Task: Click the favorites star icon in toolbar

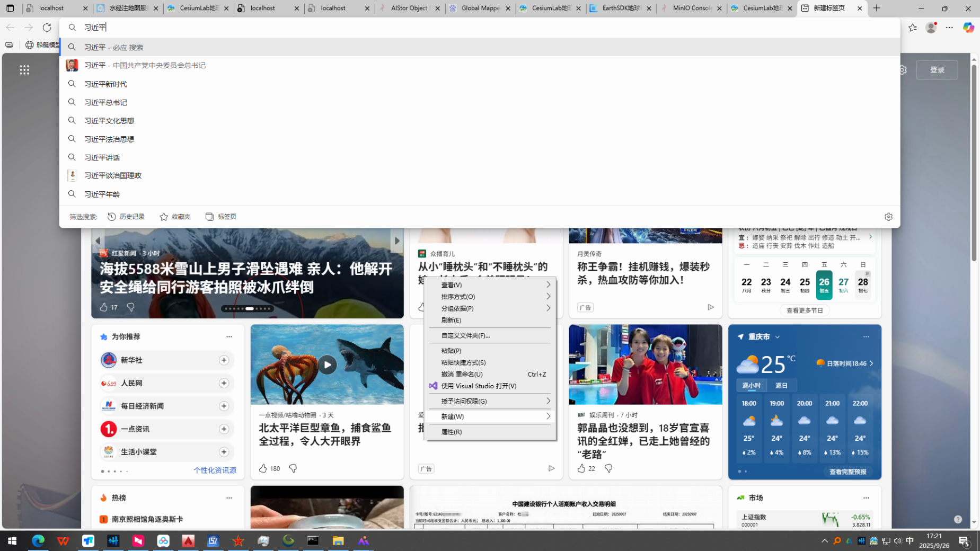Action: 912,28
